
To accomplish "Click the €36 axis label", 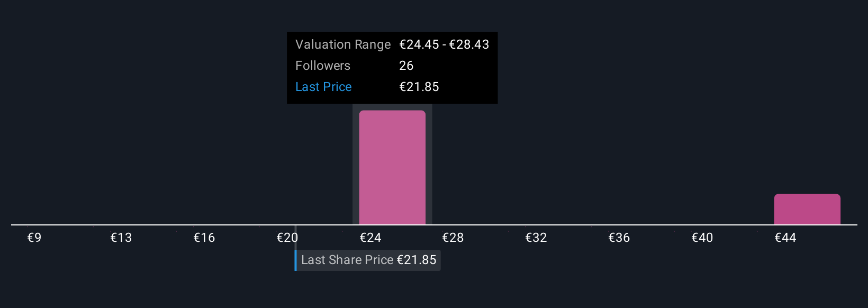I will coord(619,238).
